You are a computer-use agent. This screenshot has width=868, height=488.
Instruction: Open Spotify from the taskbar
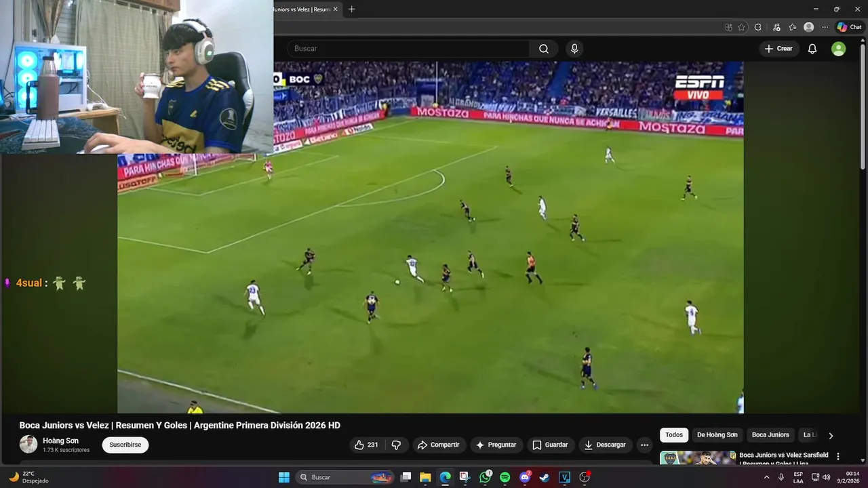(x=505, y=477)
